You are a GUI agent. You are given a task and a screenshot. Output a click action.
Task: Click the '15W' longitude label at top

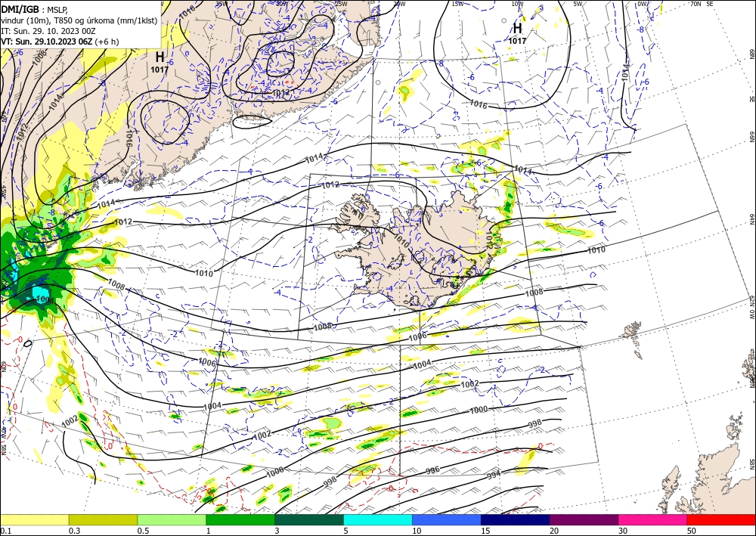[457, 4]
